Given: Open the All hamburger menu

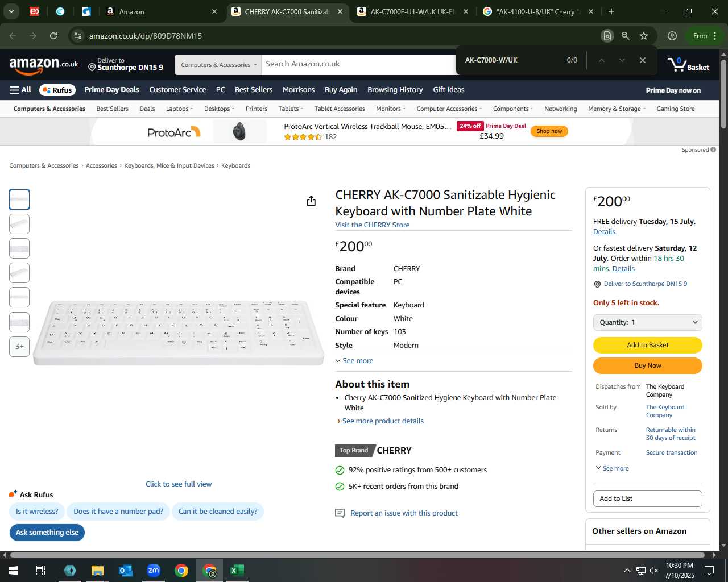Looking at the screenshot, I should pyautogui.click(x=20, y=90).
